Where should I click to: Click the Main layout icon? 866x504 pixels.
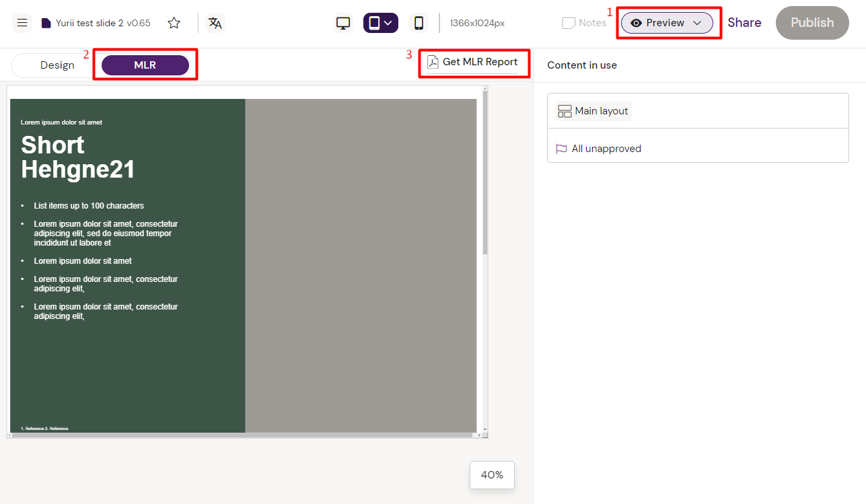point(564,110)
